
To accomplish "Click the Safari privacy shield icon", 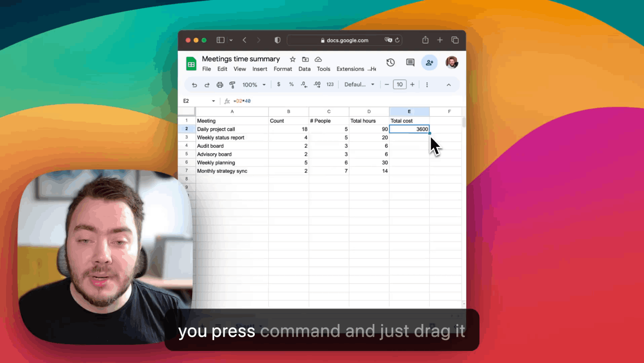I will tap(277, 40).
